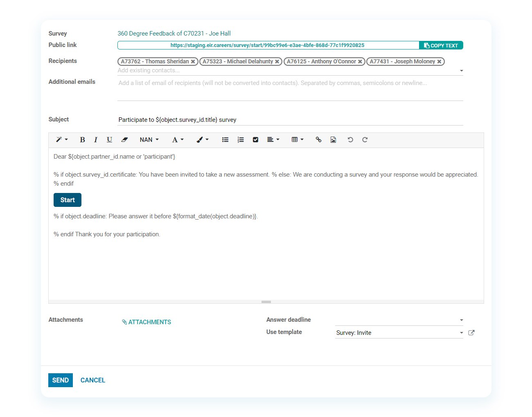Click the Attachments button
The image size is (532, 417).
click(x=147, y=322)
